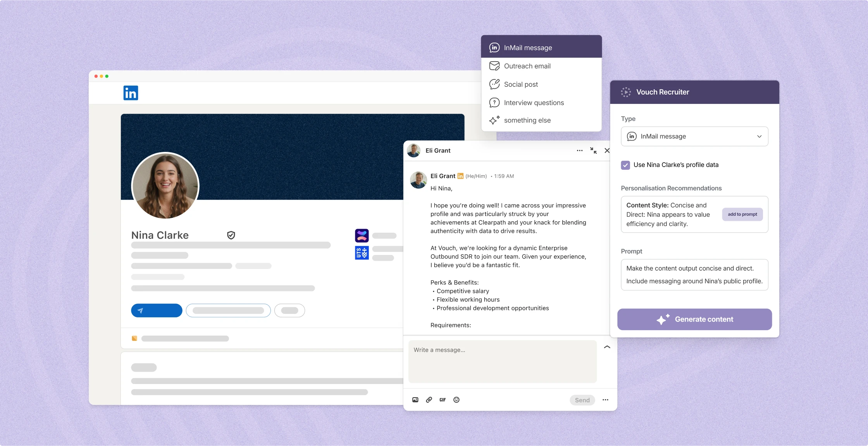The height and width of the screenshot is (446, 868).
Task: Select Outreach email from the menu
Action: point(527,66)
